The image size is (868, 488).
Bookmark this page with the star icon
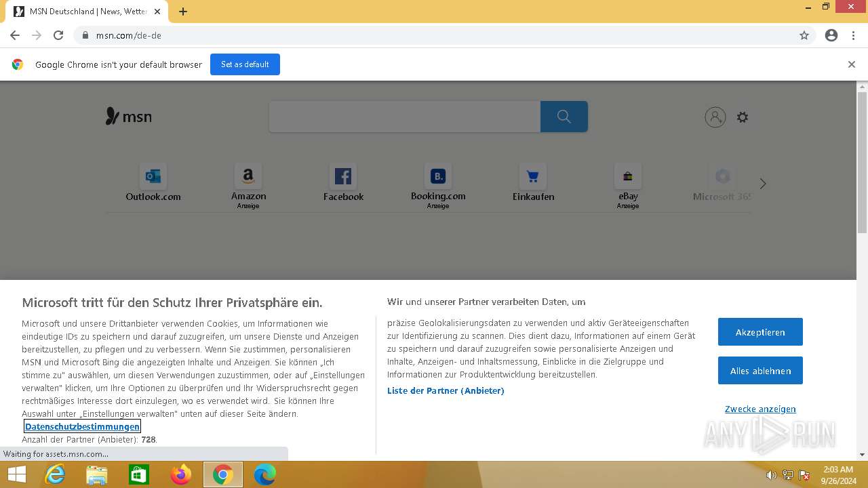pyautogui.click(x=804, y=35)
